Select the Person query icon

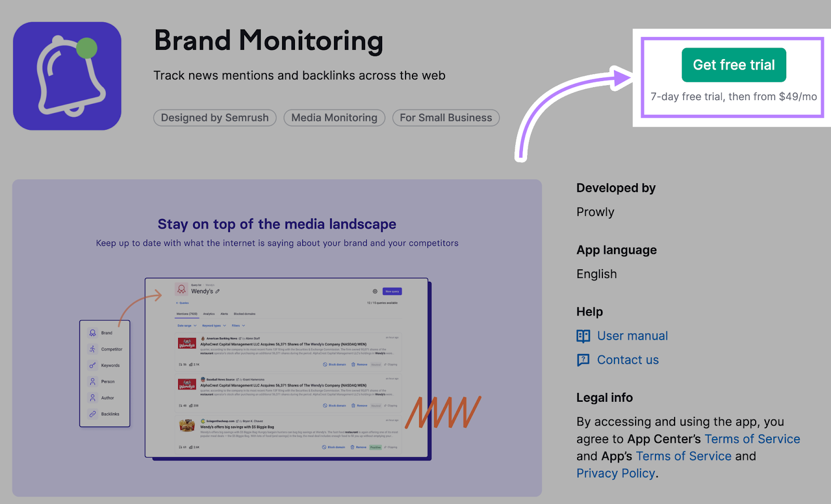92,382
